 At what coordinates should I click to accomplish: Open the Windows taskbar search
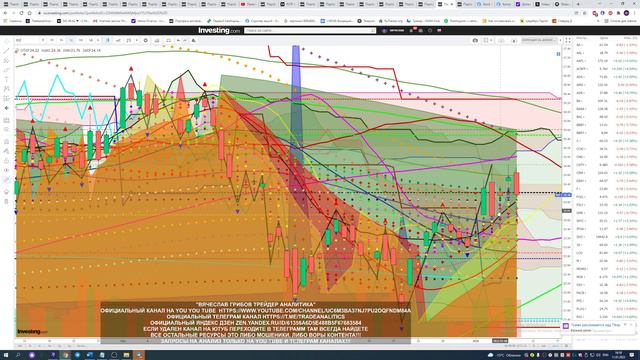18,355
